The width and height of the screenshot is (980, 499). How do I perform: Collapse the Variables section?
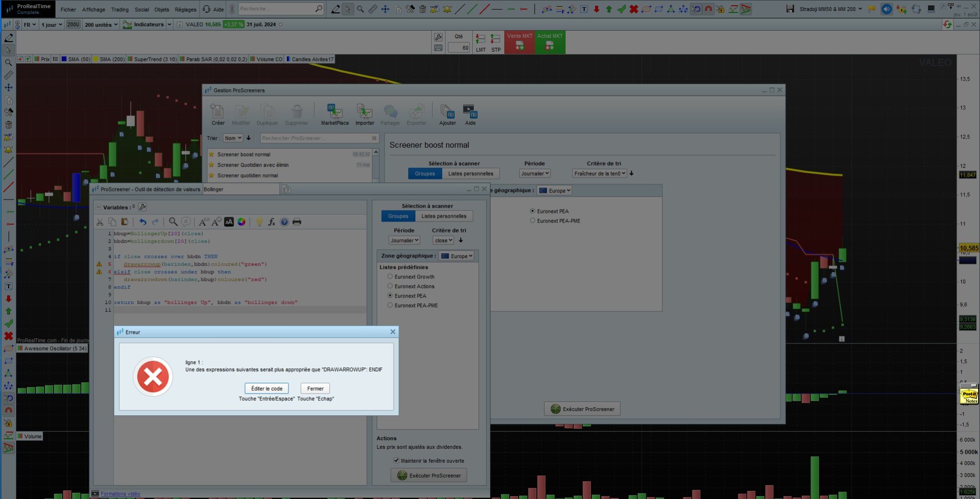coord(99,207)
